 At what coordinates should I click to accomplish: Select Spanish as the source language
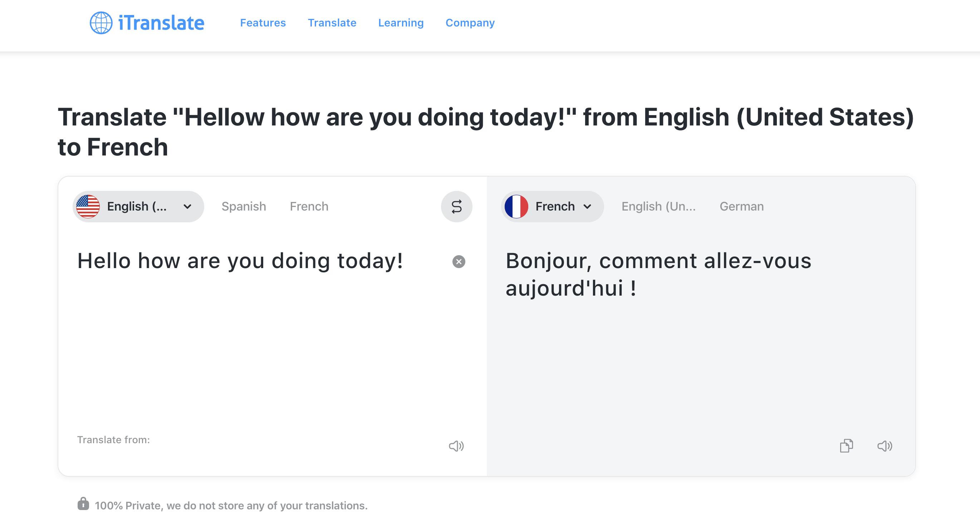click(x=244, y=206)
